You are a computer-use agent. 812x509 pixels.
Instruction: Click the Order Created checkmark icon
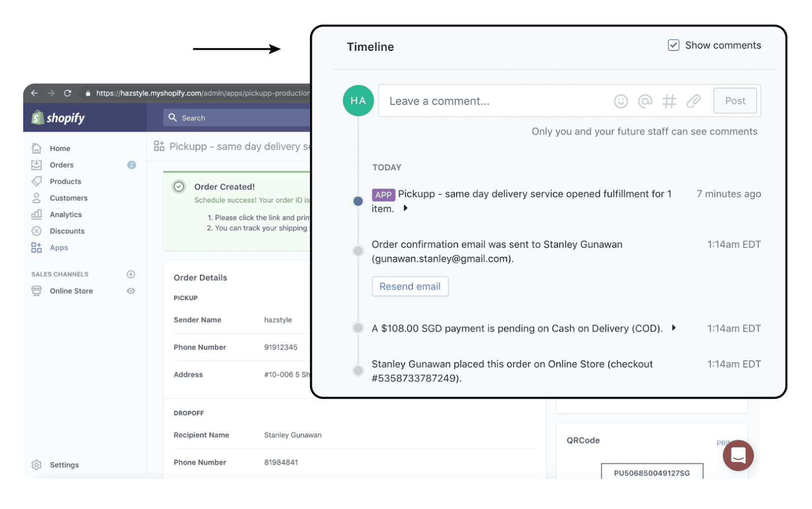pyautogui.click(x=179, y=186)
